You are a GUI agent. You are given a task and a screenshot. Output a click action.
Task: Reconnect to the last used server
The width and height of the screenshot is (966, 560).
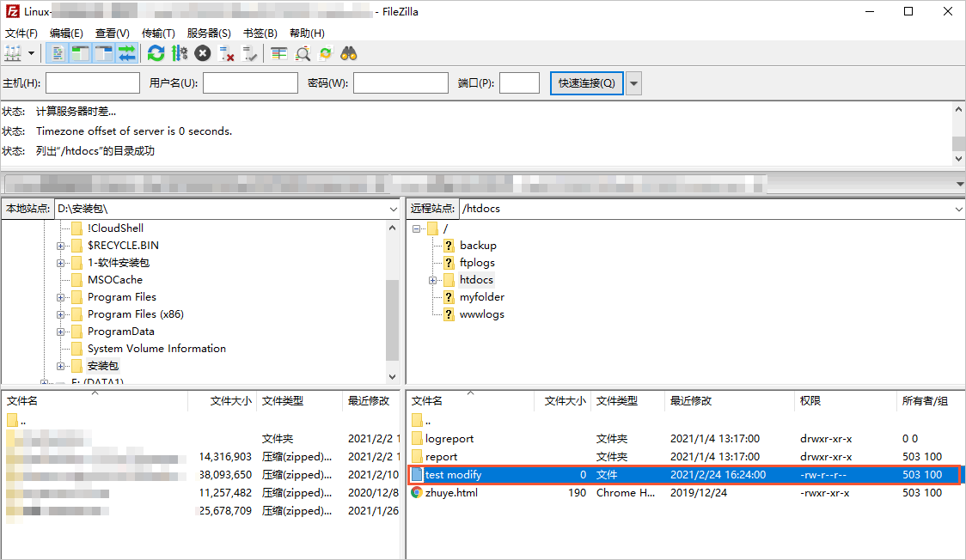(249, 53)
